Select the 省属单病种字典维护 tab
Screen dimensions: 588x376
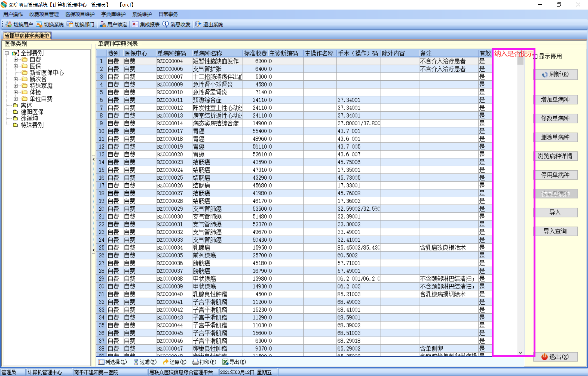[27, 36]
